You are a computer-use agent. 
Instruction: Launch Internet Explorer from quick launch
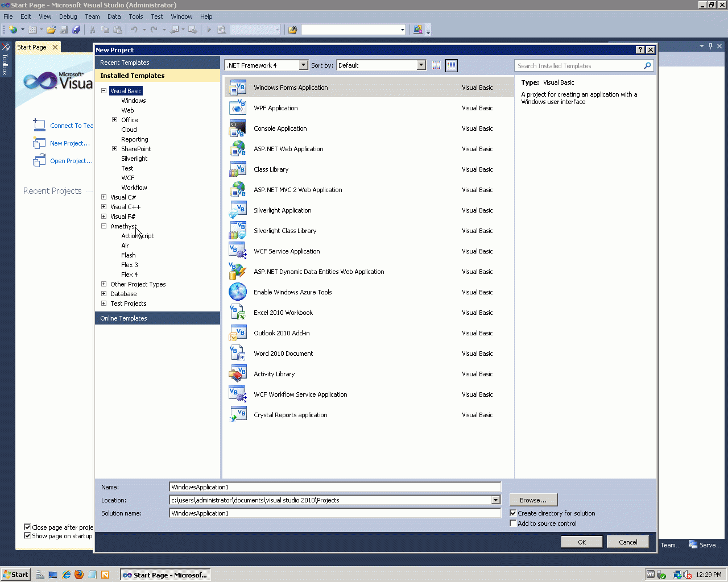click(x=67, y=575)
